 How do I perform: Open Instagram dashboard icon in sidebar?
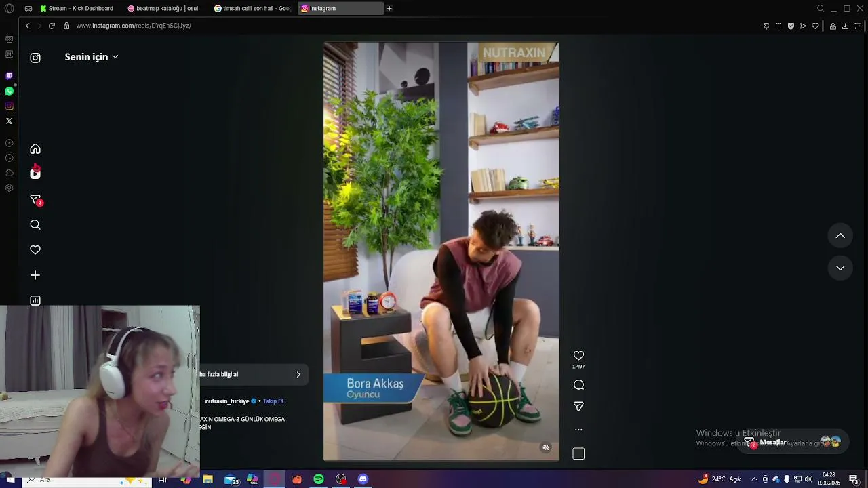(35, 300)
